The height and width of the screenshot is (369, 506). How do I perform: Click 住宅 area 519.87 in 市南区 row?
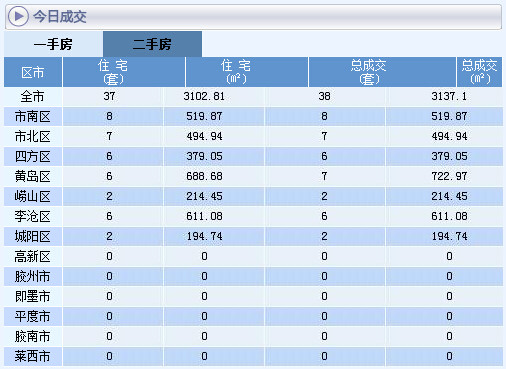pyautogui.click(x=204, y=116)
